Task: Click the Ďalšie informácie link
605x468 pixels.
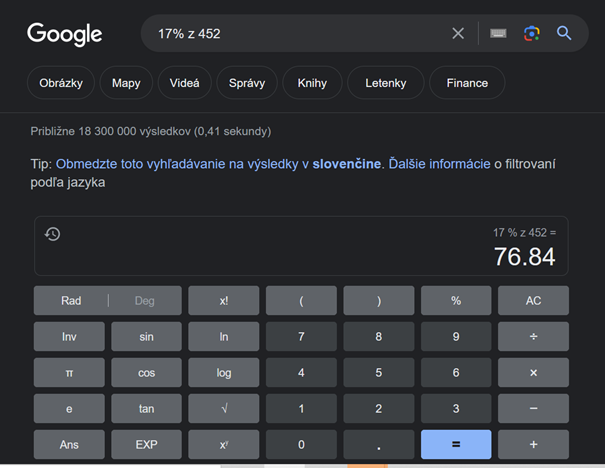Action: (x=438, y=164)
